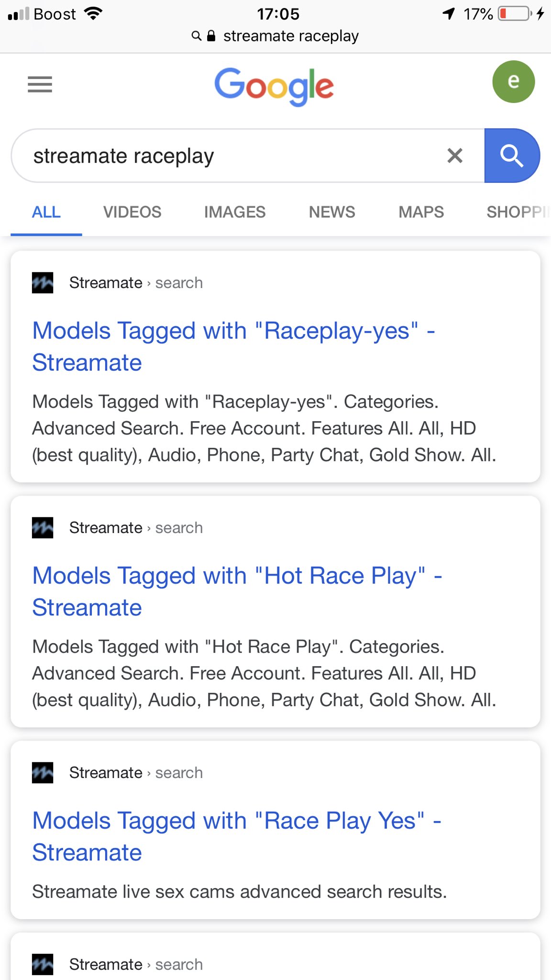Tap the green account avatar 'e'

tap(513, 81)
